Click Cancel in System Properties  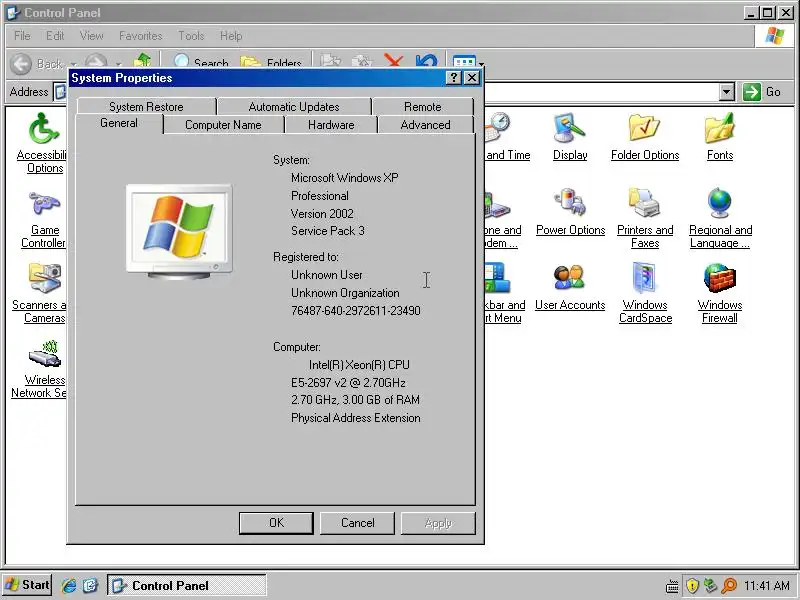[x=357, y=523]
